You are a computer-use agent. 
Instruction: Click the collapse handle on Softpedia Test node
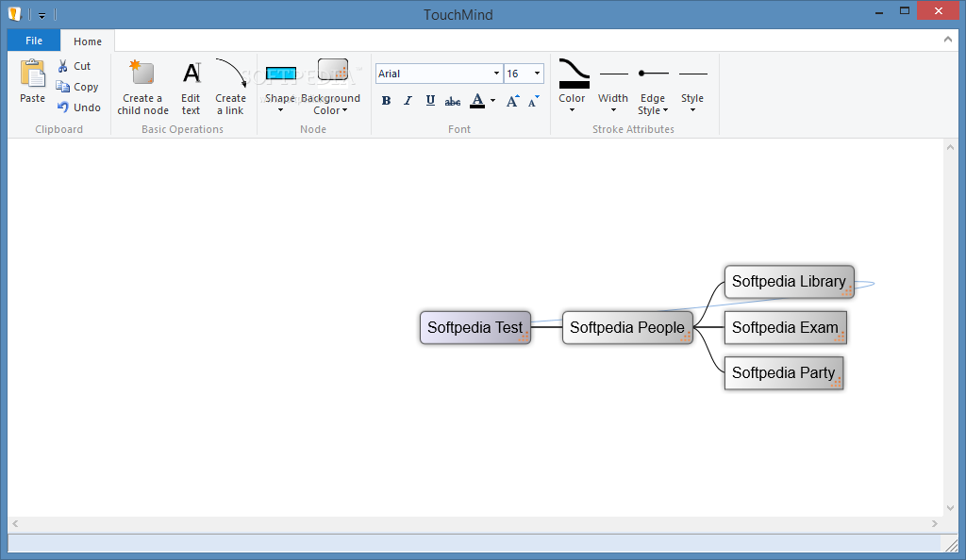pyautogui.click(x=524, y=337)
